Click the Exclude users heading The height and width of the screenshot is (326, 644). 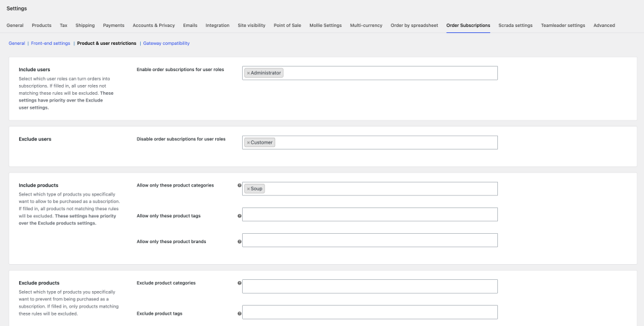tap(35, 140)
